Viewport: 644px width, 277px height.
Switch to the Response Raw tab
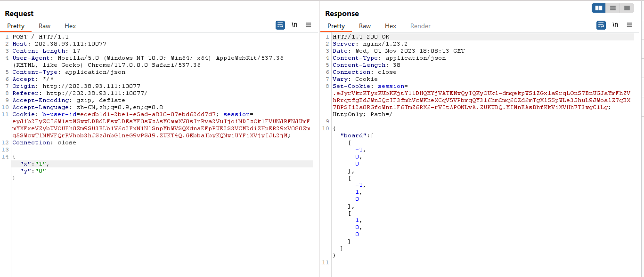[x=365, y=26]
